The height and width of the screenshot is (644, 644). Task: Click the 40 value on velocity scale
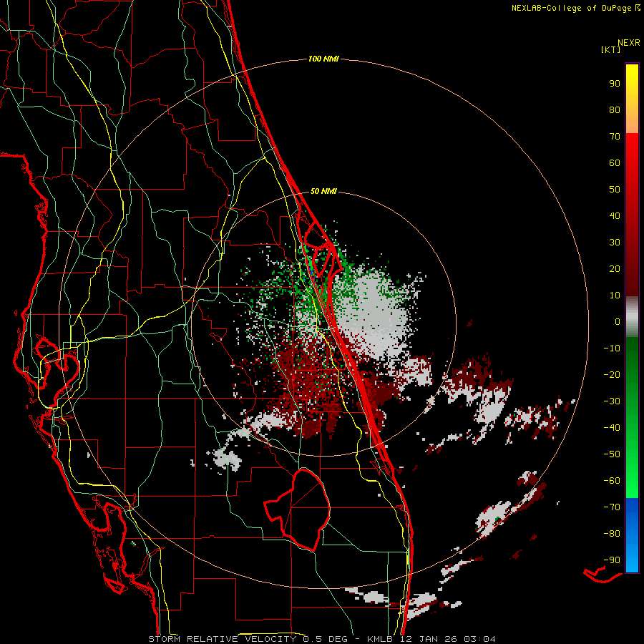[615, 216]
